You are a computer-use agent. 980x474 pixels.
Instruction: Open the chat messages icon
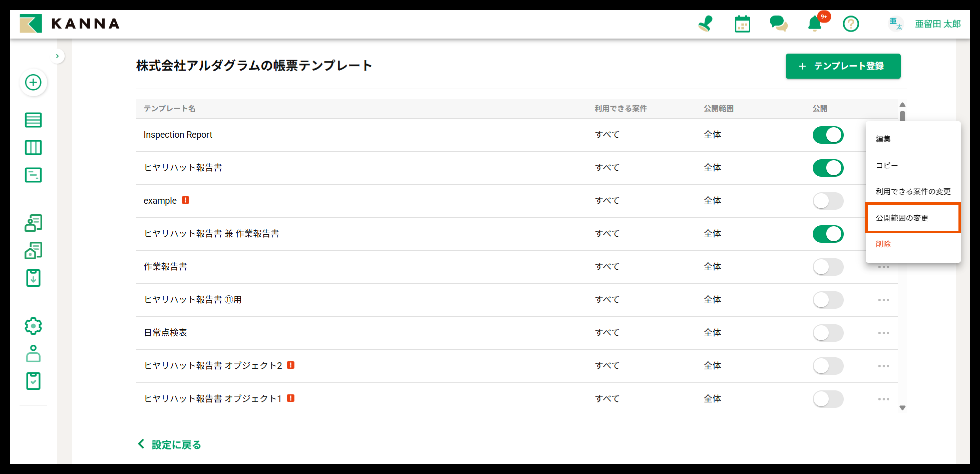tap(778, 24)
